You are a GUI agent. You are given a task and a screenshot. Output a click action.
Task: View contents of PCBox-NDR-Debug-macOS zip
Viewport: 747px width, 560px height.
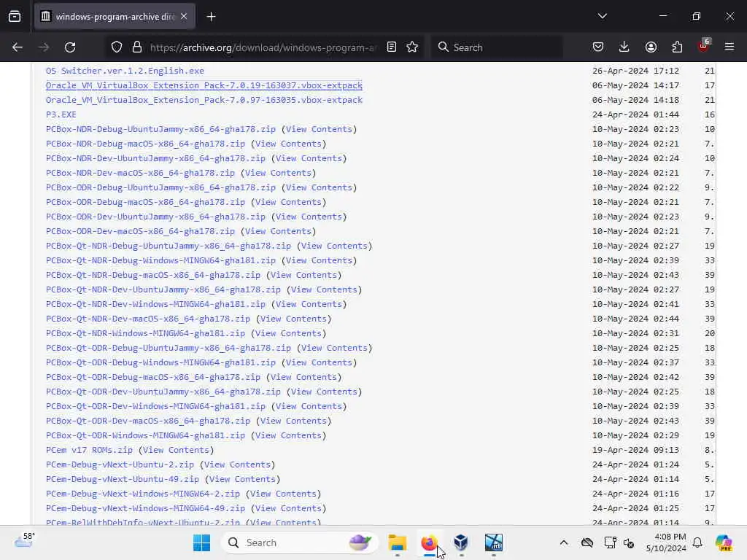point(288,144)
